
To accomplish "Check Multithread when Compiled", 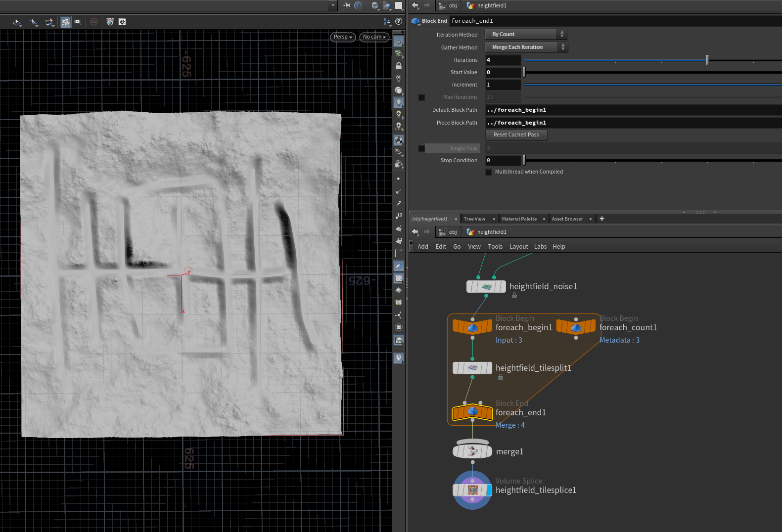I will [489, 172].
